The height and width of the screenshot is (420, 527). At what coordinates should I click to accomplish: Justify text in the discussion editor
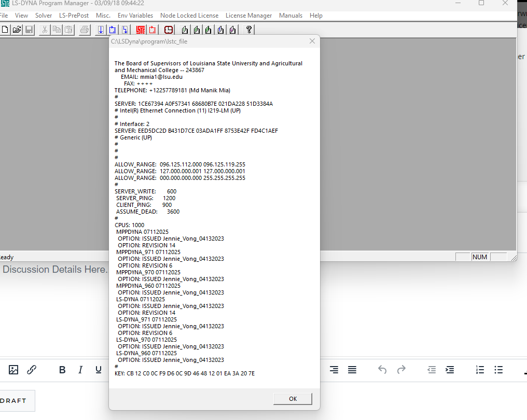click(x=352, y=370)
